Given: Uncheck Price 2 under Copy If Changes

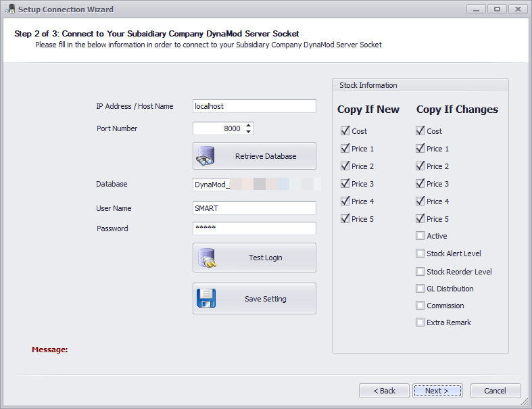Looking at the screenshot, I should tap(420, 166).
